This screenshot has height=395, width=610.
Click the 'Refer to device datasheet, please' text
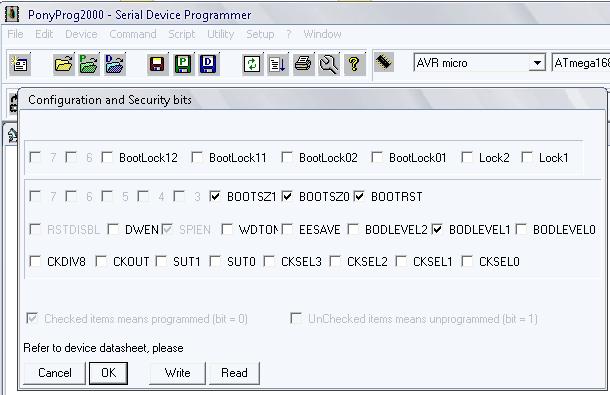pos(103,348)
